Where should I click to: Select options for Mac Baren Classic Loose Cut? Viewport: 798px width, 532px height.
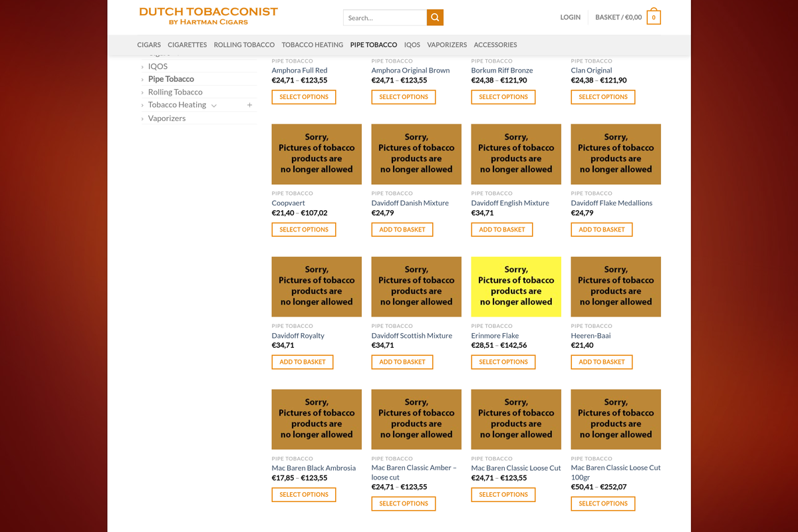click(503, 495)
